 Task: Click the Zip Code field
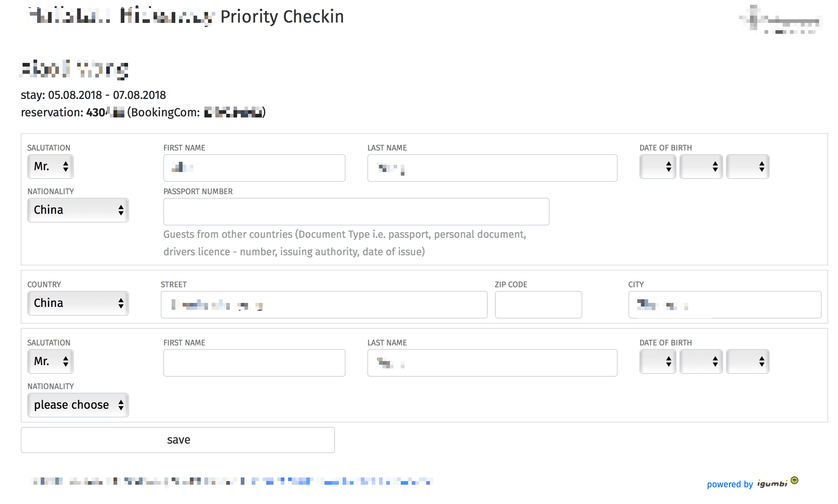coord(539,305)
